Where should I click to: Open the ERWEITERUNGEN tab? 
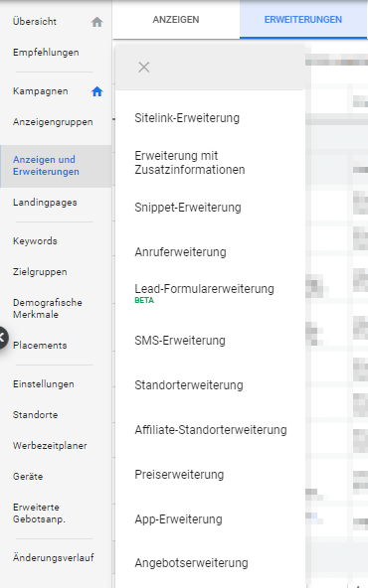pos(303,20)
